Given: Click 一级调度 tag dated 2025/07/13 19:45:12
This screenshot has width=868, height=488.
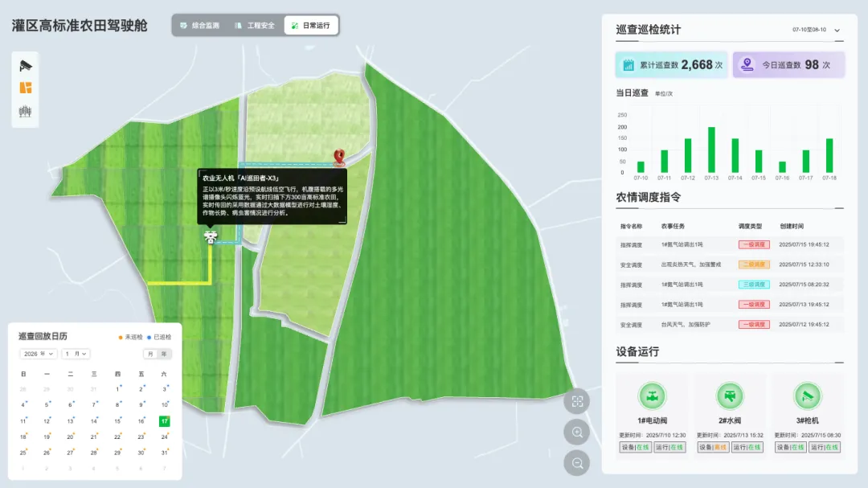Looking at the screenshot, I should pyautogui.click(x=754, y=305).
